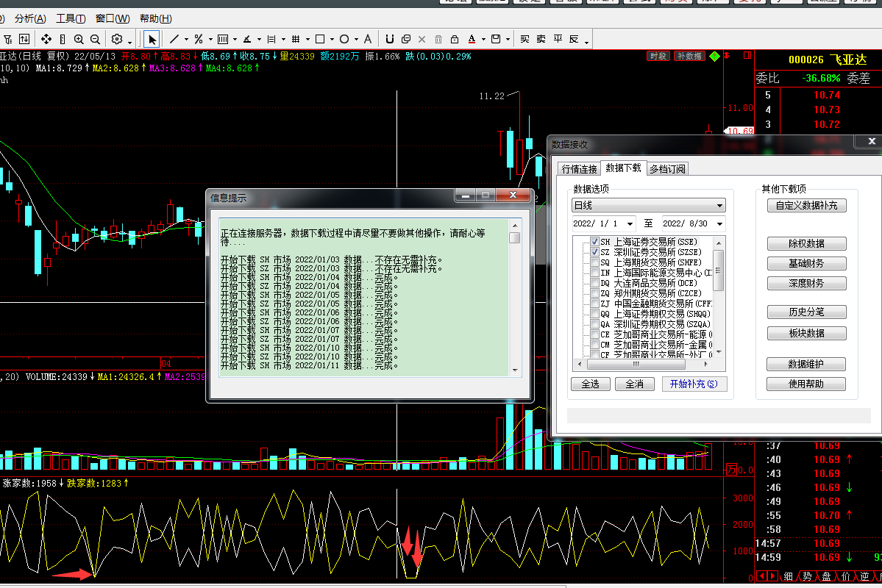This screenshot has height=588, width=882.
Task: Click the 卖 (sell) toolbar icon
Action: 541,40
